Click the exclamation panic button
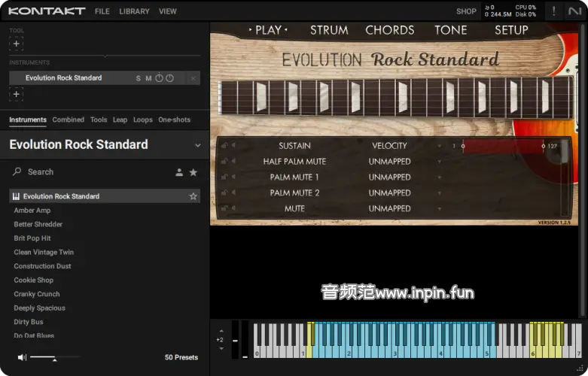Image resolution: width=588 pixels, height=376 pixels. (x=555, y=11)
